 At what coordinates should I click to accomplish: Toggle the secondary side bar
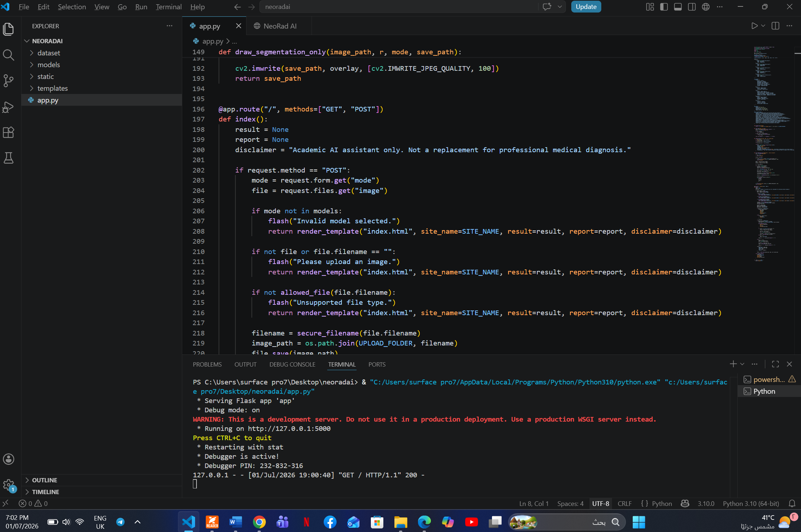[692, 7]
